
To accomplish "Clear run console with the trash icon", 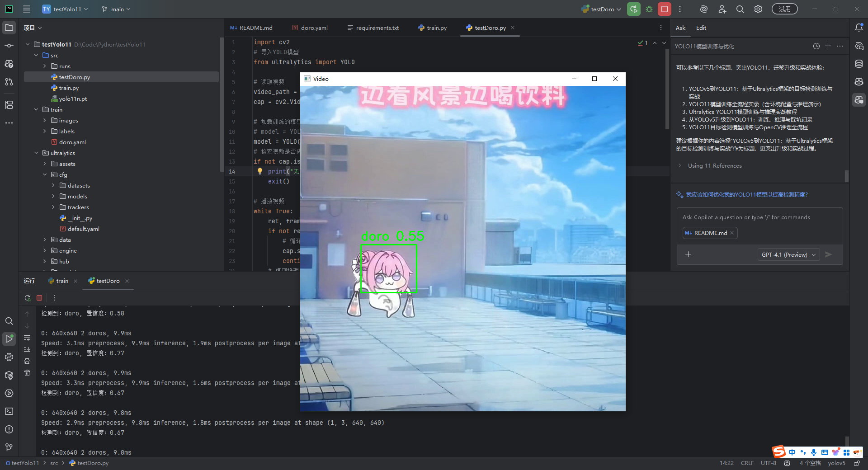I will pyautogui.click(x=27, y=373).
